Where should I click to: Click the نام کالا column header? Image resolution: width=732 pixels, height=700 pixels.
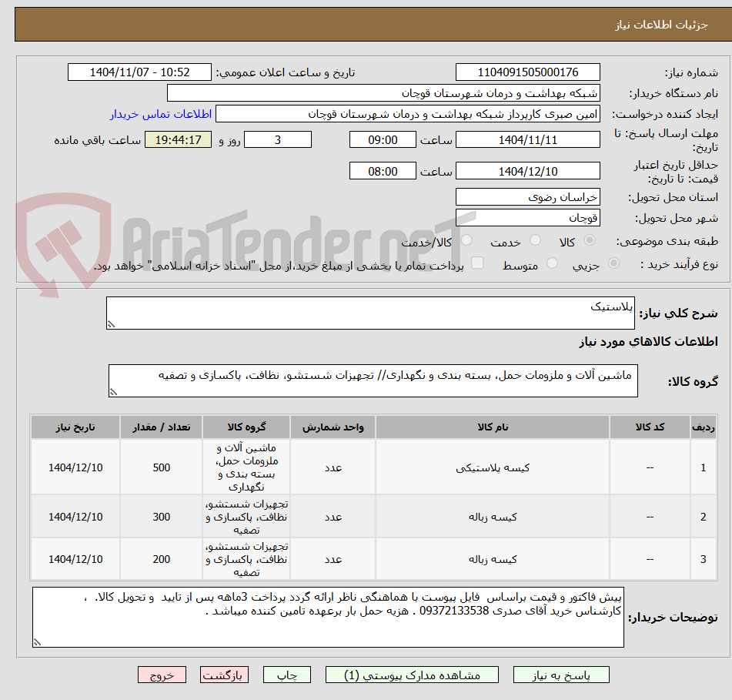point(492,427)
